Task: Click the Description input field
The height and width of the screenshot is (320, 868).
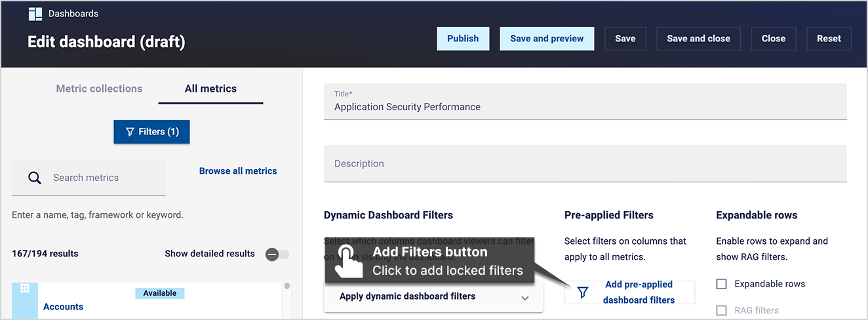Action: tap(585, 163)
